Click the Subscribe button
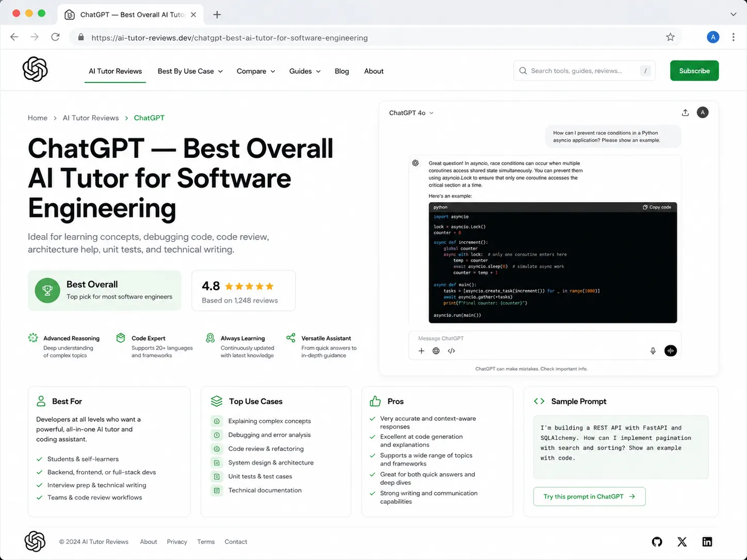 click(x=694, y=71)
